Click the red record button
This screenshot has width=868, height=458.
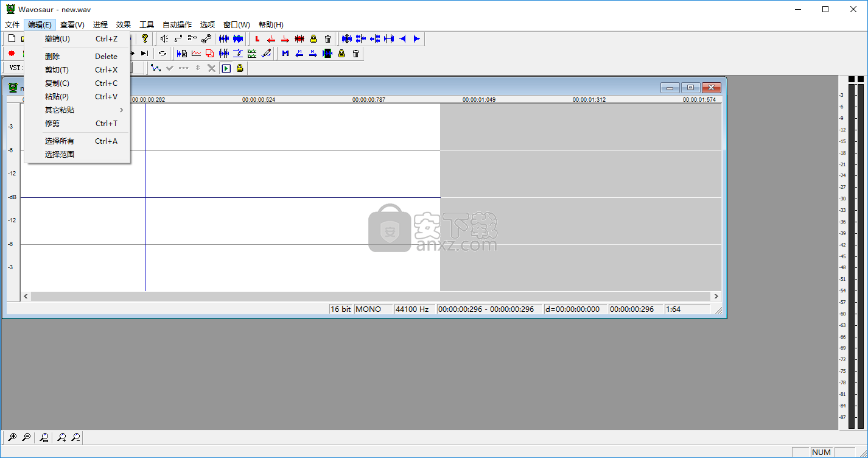[x=11, y=53]
